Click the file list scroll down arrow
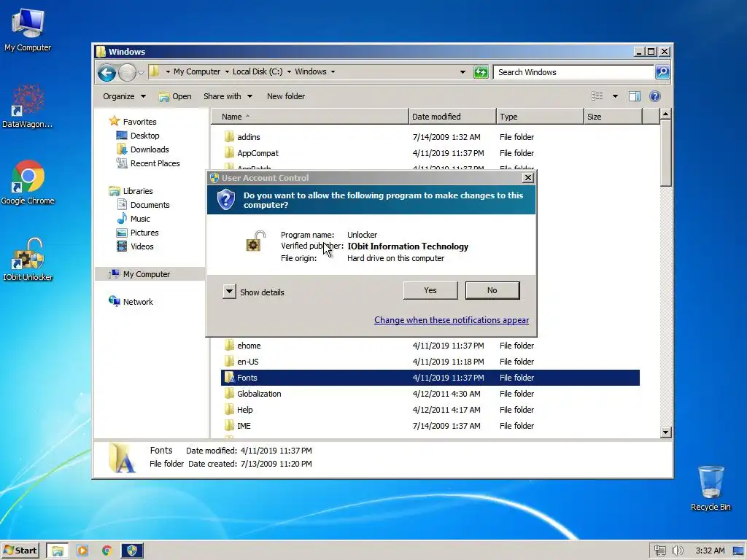The image size is (747, 560). click(665, 432)
